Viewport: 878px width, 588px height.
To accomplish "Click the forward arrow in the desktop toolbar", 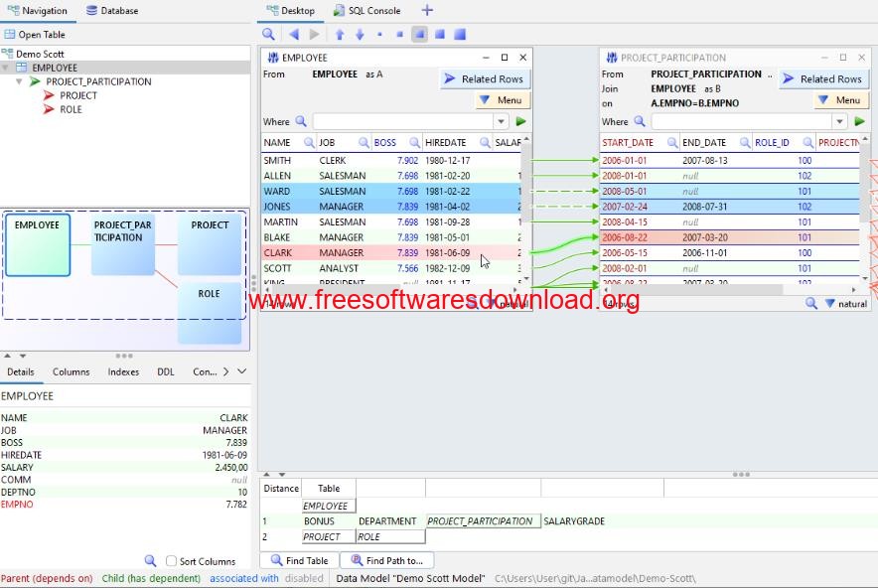I will pos(315,34).
